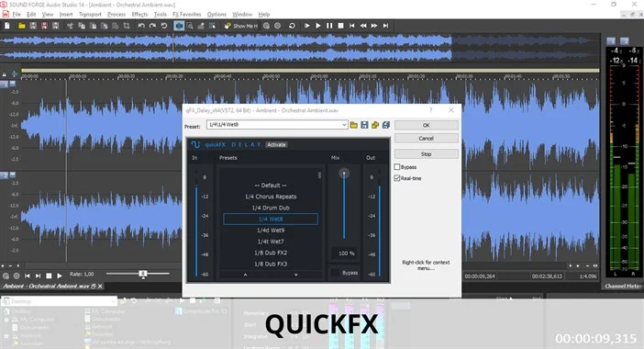Save preset with the blue floppy icon
This screenshot has height=349, width=644.
[x=364, y=125]
